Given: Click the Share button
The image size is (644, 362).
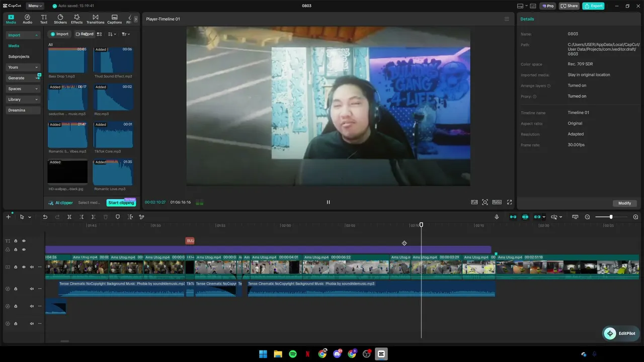Looking at the screenshot, I should click(570, 6).
